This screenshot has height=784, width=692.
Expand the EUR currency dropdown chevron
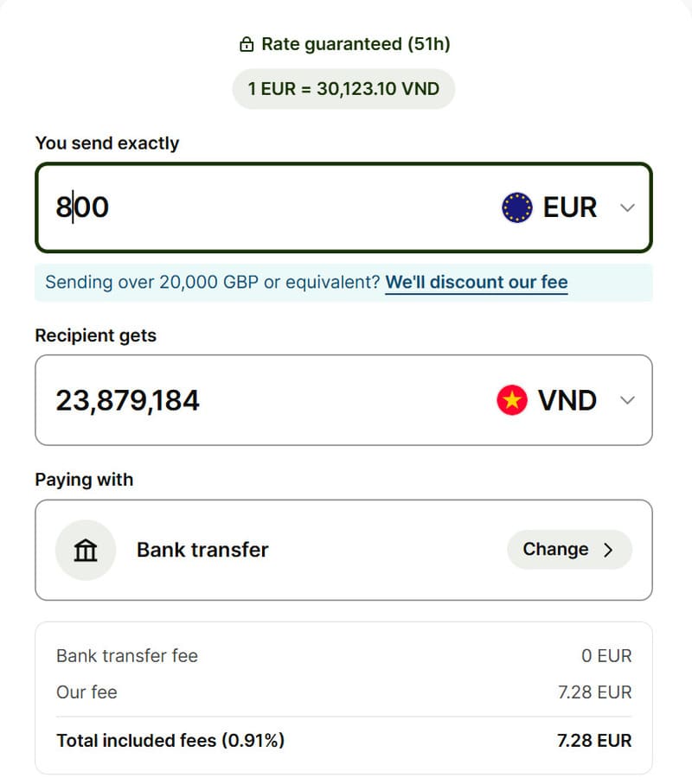click(x=628, y=207)
